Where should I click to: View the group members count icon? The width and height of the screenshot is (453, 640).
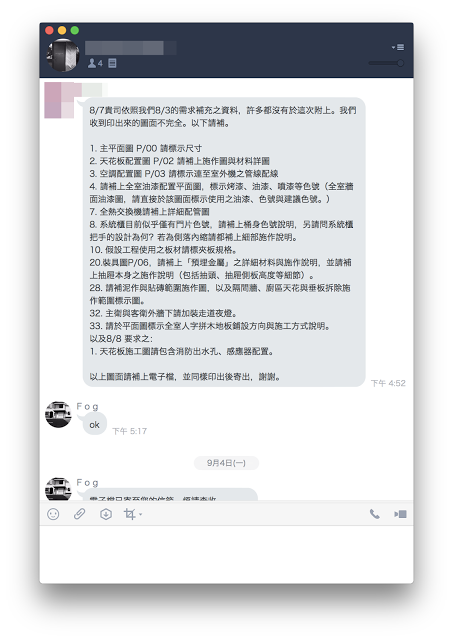point(95,63)
